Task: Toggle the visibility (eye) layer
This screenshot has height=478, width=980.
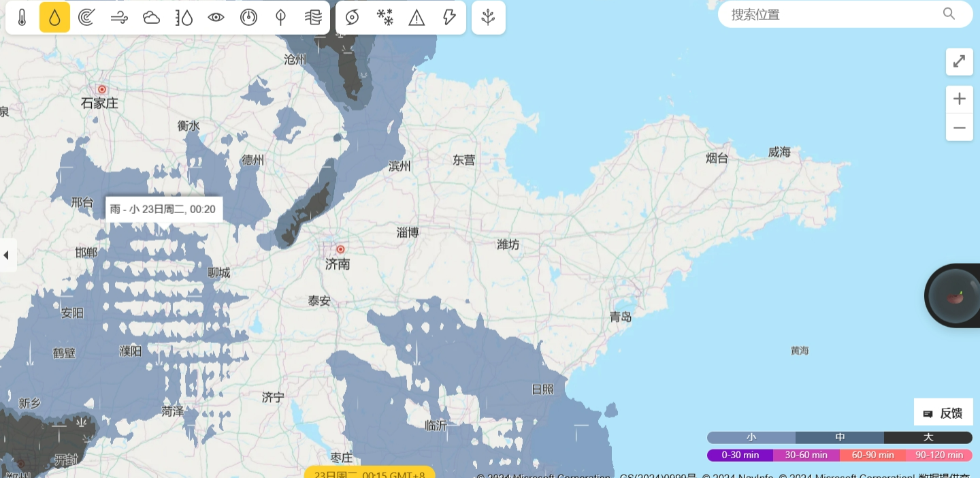Action: click(216, 18)
